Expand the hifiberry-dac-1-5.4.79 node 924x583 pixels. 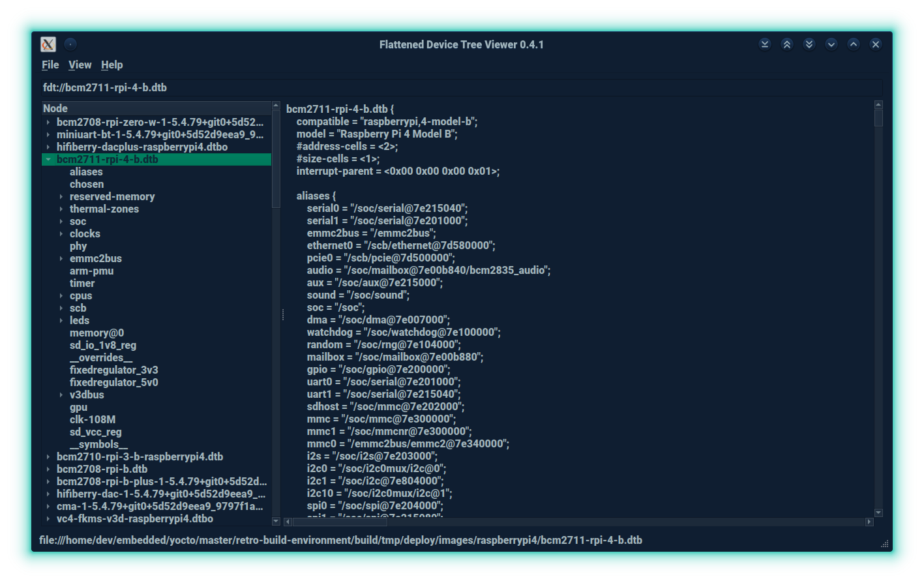48,494
